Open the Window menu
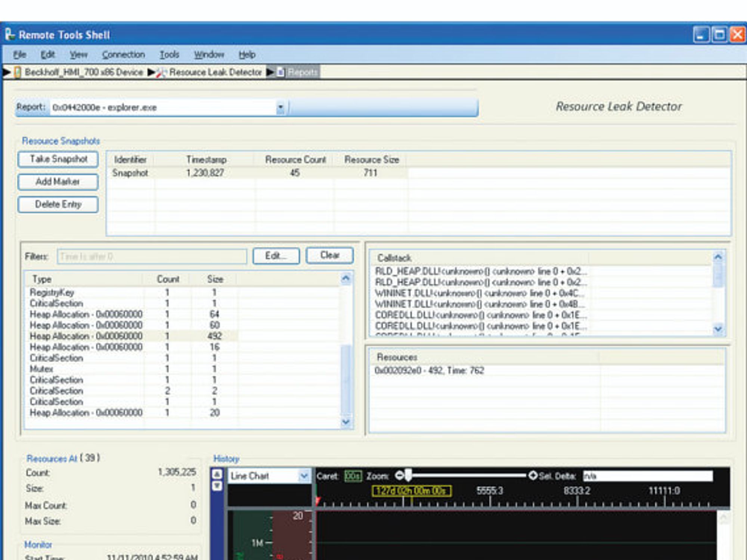This screenshot has height=560, width=747. 209,55
